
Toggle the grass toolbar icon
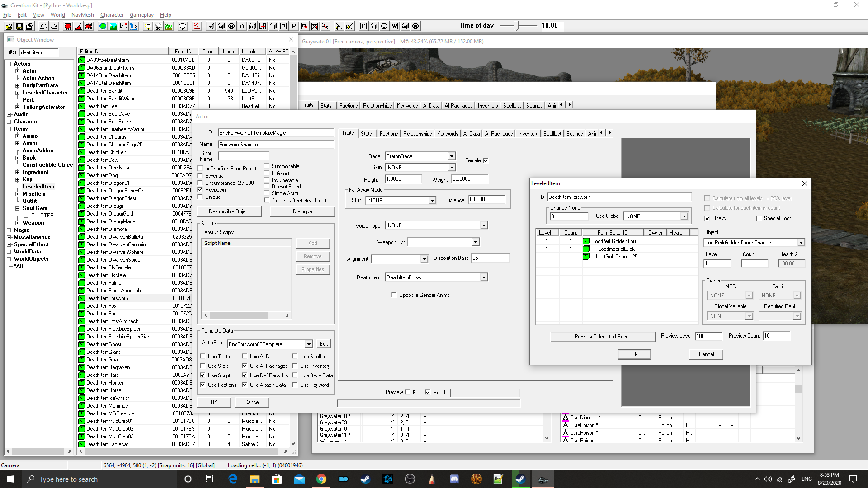pos(169,26)
